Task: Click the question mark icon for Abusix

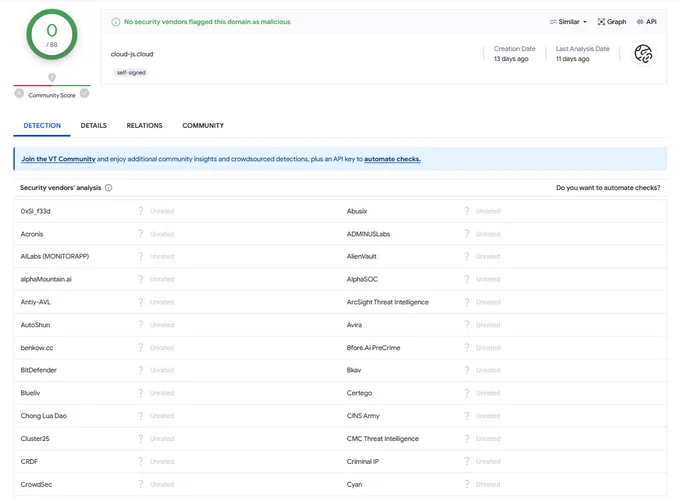Action: pyautogui.click(x=467, y=211)
